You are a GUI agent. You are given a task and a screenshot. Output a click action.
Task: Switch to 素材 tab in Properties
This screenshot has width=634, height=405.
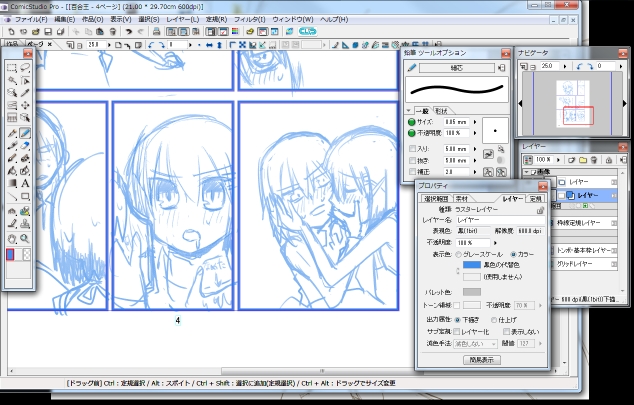click(x=461, y=198)
